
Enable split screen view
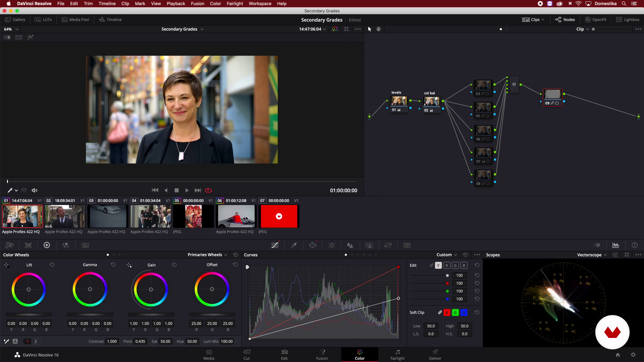[19, 38]
